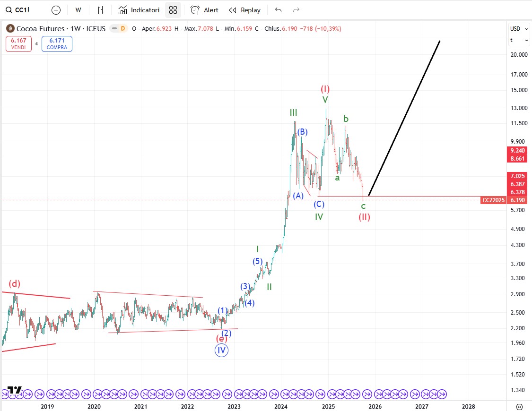Image resolution: width=532 pixels, height=411 pixels.
Task: Open the W timeframe interval selector
Action: 78,10
